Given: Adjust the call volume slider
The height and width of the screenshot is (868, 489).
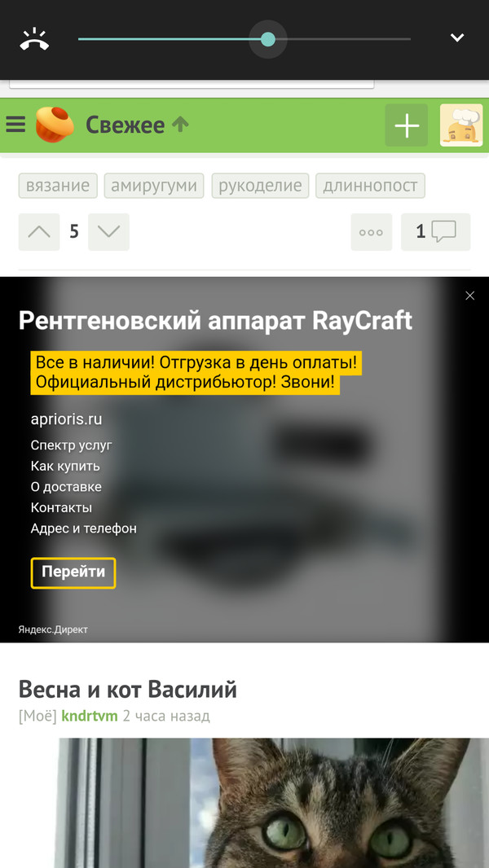Looking at the screenshot, I should tap(267, 39).
